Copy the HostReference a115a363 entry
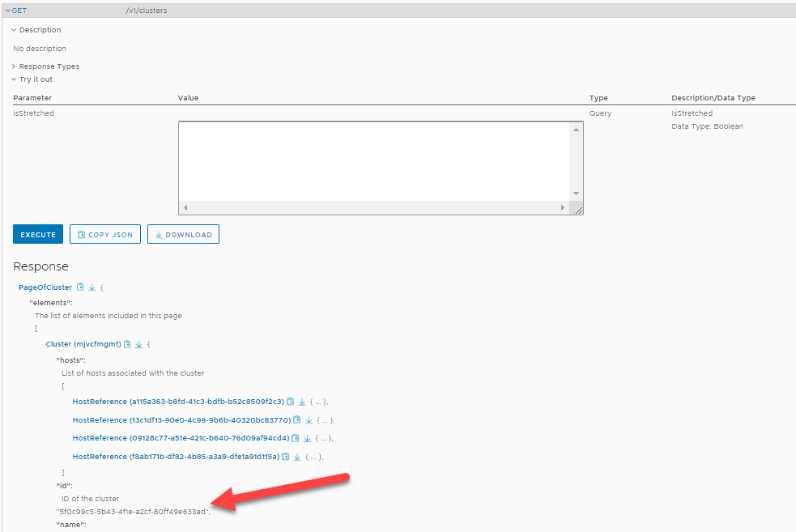The width and height of the screenshot is (796, 532). [290, 402]
